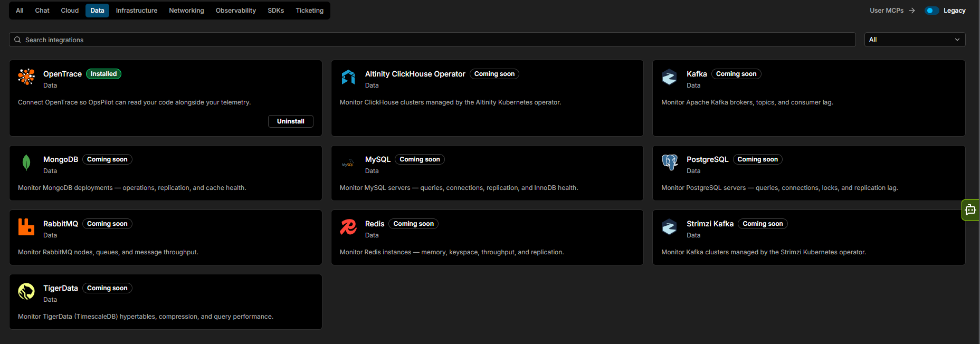Select the Data tab

tap(97, 11)
